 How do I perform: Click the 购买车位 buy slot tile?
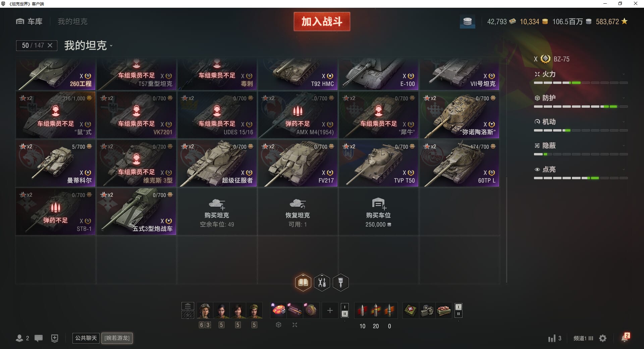(378, 212)
